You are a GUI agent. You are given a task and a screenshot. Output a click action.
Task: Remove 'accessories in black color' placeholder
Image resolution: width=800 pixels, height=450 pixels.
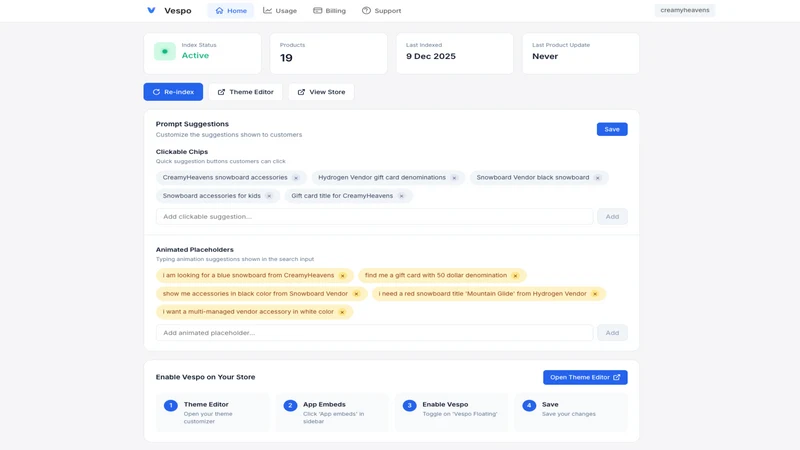point(356,294)
